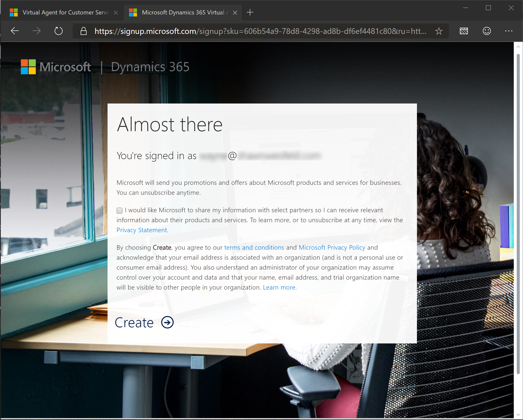Click inside the address bar
The image size is (523, 420).
250,31
